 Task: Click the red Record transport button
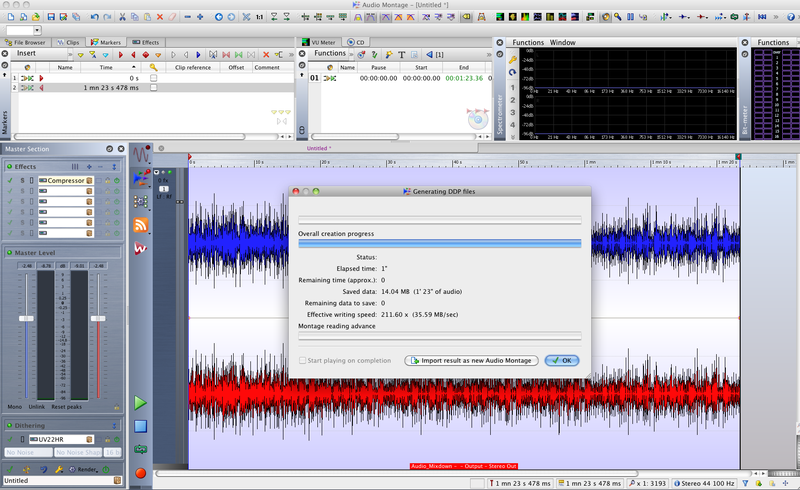pos(141,473)
